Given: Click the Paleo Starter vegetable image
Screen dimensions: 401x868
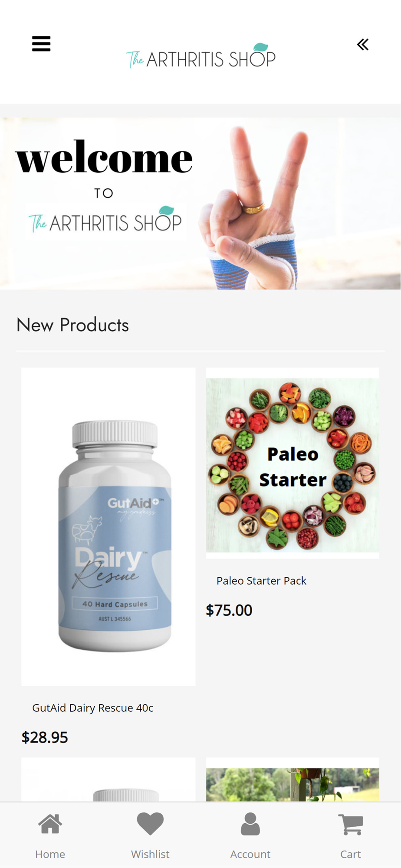Looking at the screenshot, I should 293,465.
